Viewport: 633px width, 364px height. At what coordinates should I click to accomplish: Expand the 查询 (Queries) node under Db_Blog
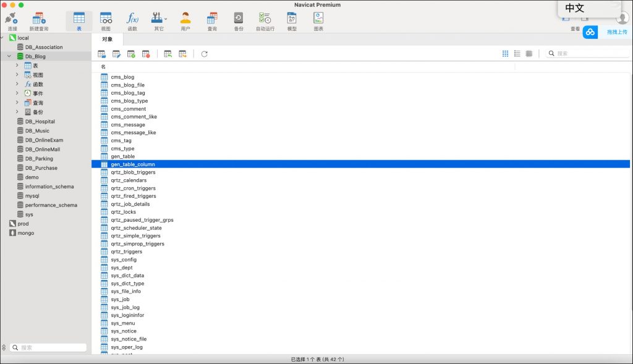(x=17, y=103)
